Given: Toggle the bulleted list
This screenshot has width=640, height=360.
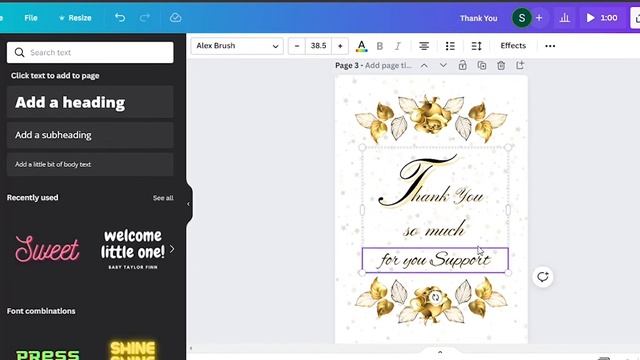Looking at the screenshot, I should [x=450, y=46].
